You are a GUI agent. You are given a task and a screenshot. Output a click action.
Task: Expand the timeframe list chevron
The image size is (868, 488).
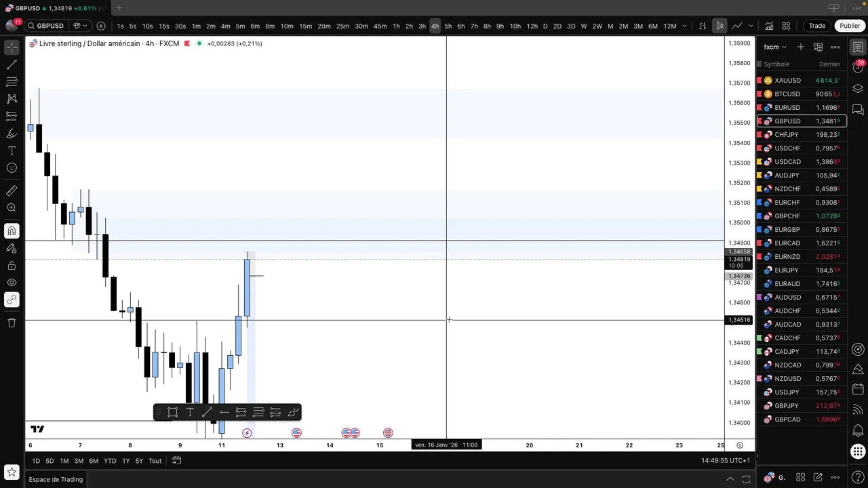pyautogui.click(x=684, y=26)
